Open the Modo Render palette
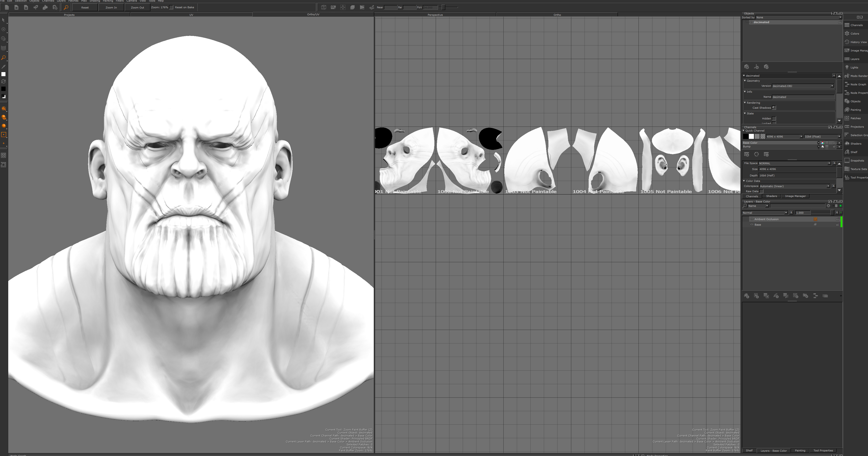Screen dimensions: 868x456 coord(856,76)
